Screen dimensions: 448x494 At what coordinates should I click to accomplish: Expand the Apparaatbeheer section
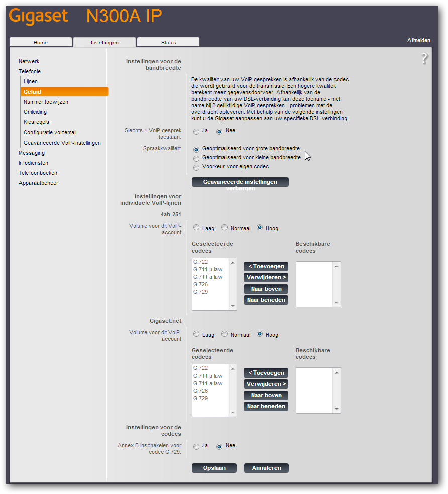(x=38, y=183)
